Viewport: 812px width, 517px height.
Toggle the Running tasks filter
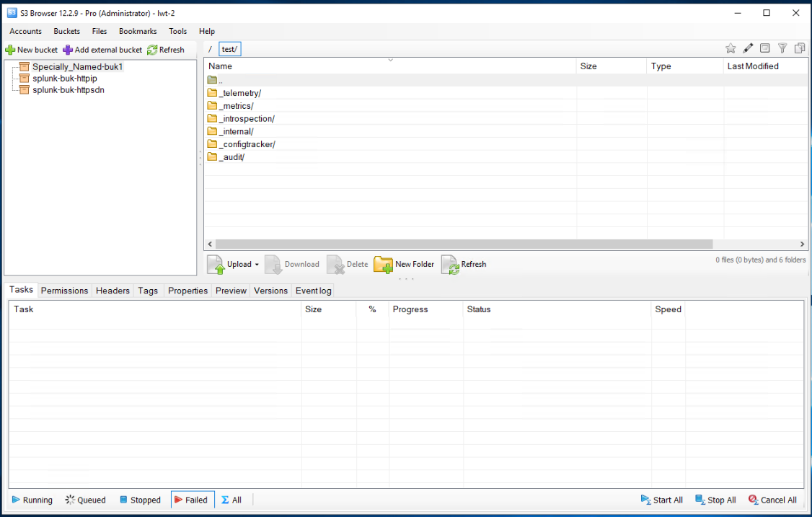click(32, 500)
